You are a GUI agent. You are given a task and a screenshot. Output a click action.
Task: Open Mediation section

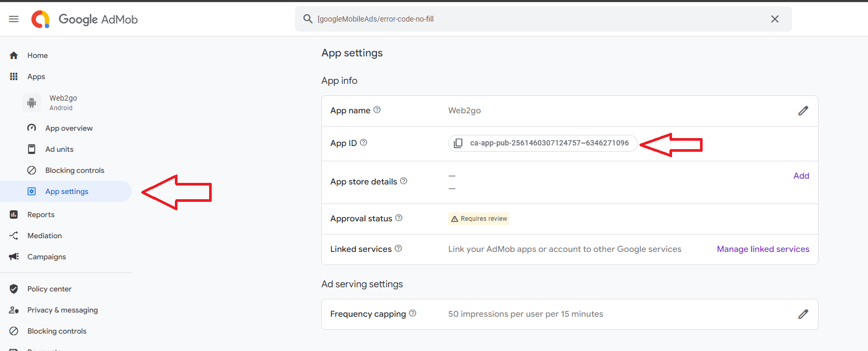pyautogui.click(x=44, y=236)
